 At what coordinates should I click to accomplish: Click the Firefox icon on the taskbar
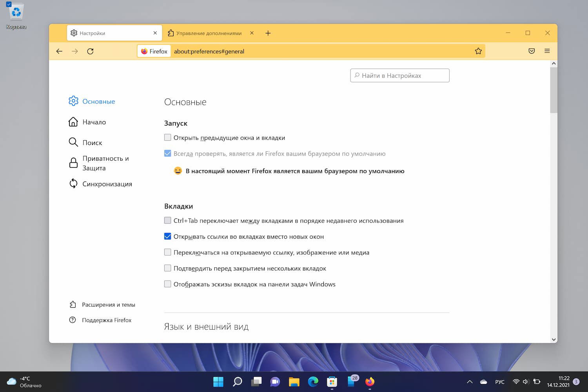click(370, 381)
